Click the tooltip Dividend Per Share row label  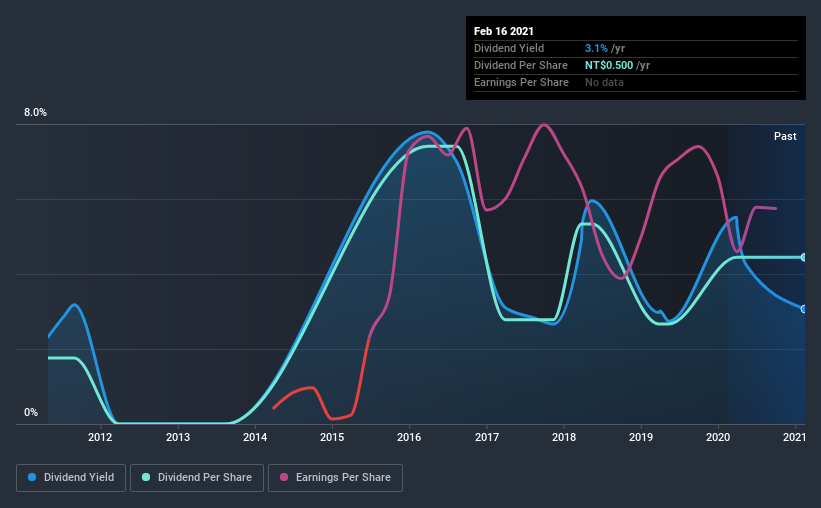pyautogui.click(x=520, y=65)
